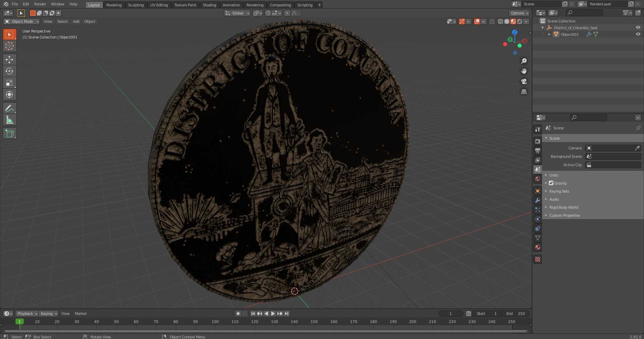This screenshot has width=644, height=339.
Task: Hide District_of_Columbia_Seal collection with eye icon
Action: (x=638, y=28)
